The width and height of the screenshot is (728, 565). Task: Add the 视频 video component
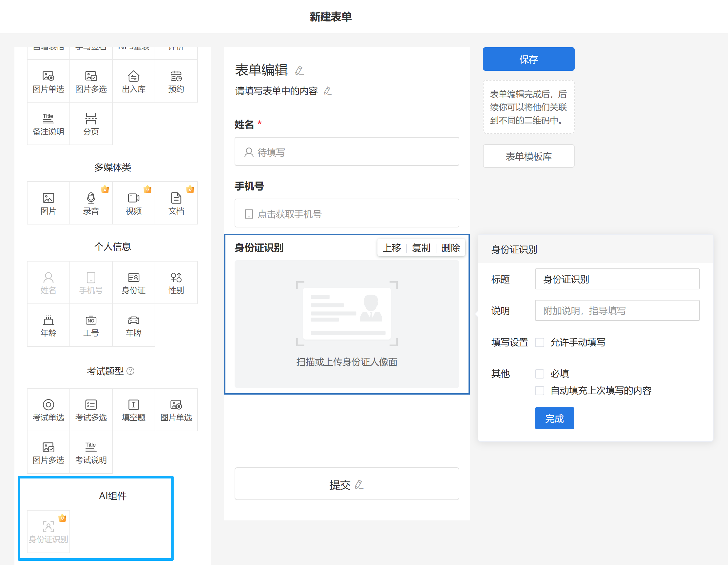[133, 203]
